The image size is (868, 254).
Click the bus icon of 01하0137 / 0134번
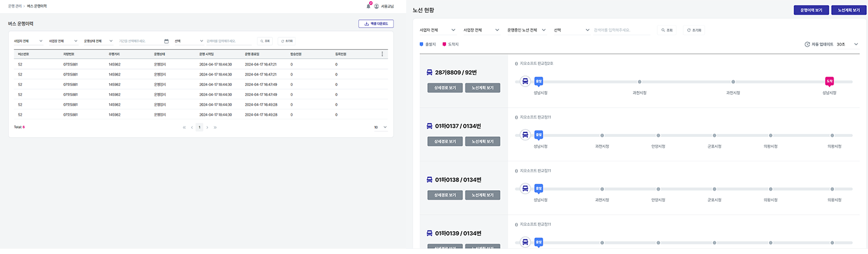click(x=430, y=126)
